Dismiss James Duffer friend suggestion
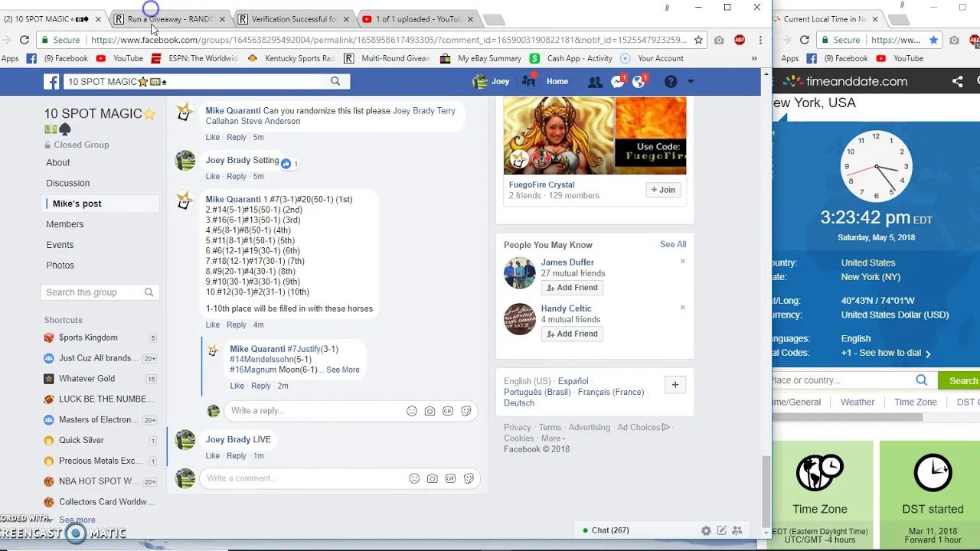Screen dimensions: 980x551 [683, 262]
